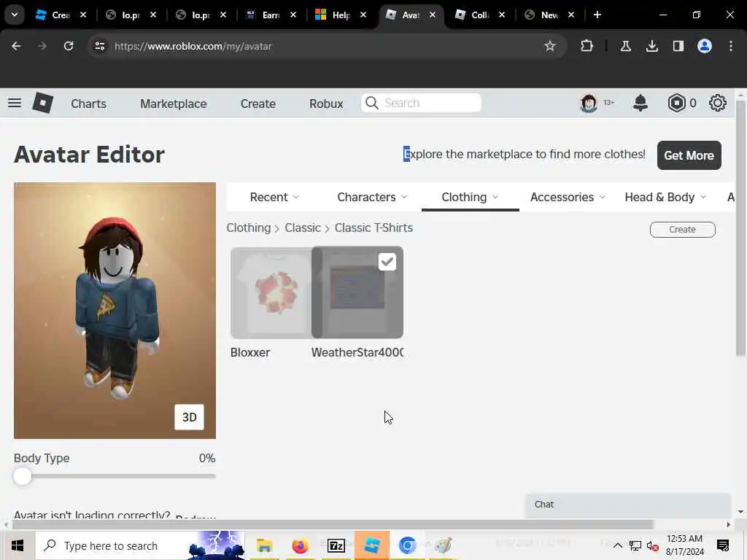
Task: Open Robux in the top navigation
Action: (326, 104)
